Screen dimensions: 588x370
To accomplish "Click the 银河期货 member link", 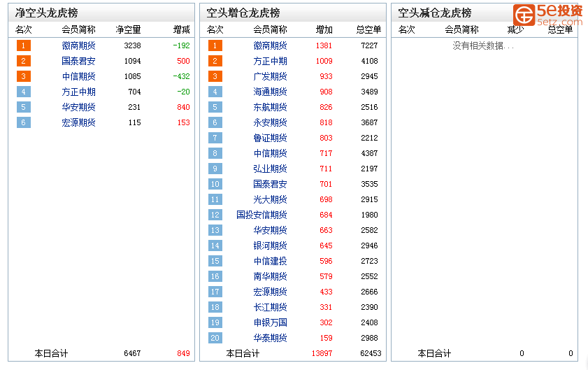I will point(270,246).
